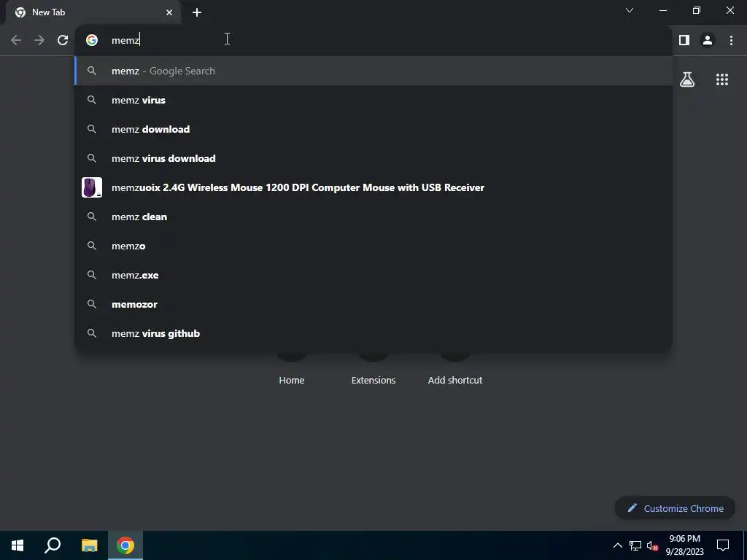This screenshot has height=560, width=747.
Task: Pick the 'memz.exe' suggestion
Action: [x=373, y=275]
